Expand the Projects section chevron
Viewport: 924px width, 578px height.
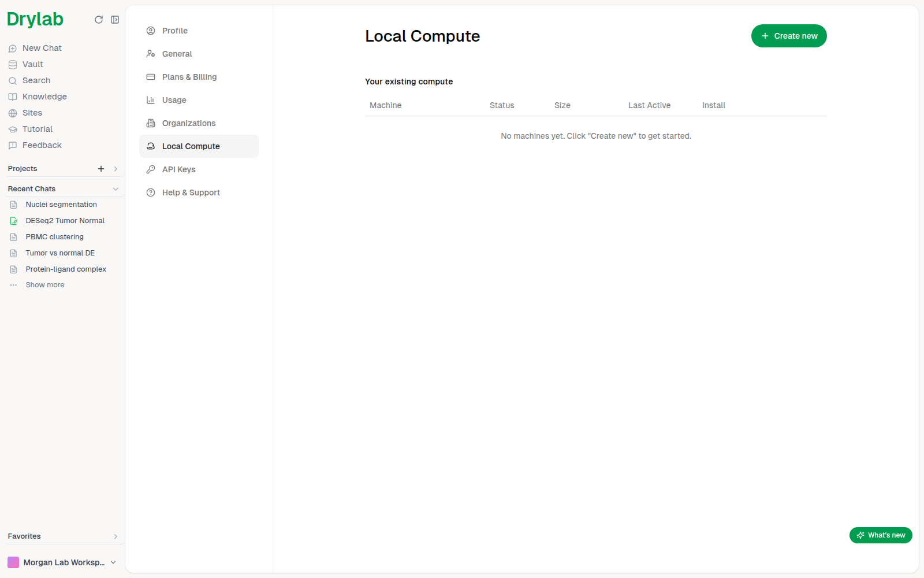pos(115,169)
